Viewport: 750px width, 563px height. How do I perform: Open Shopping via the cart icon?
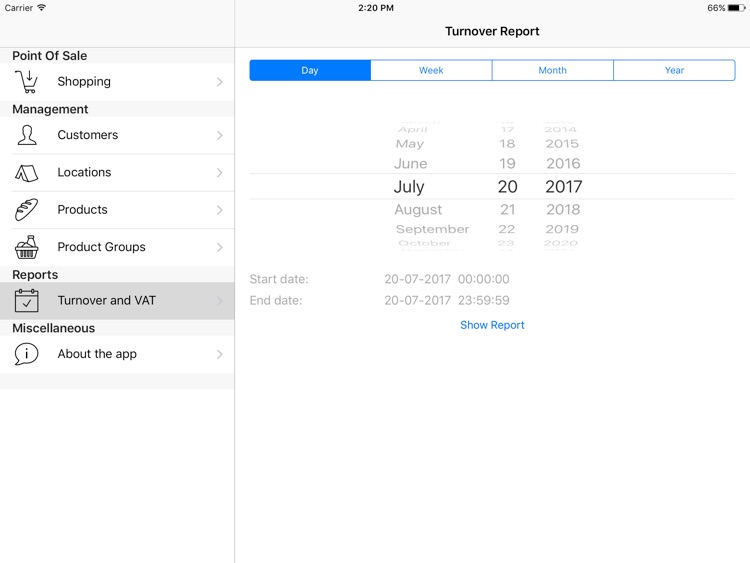[26, 82]
